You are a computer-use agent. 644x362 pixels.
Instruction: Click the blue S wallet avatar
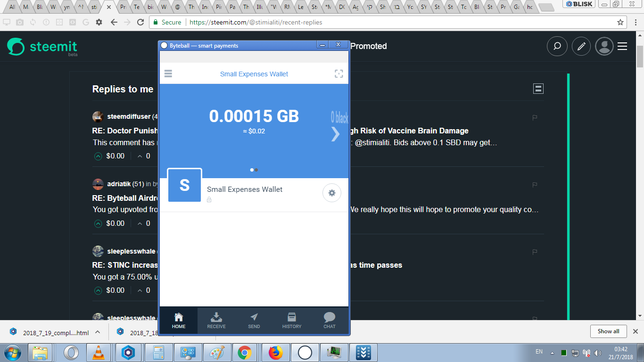[x=185, y=185]
